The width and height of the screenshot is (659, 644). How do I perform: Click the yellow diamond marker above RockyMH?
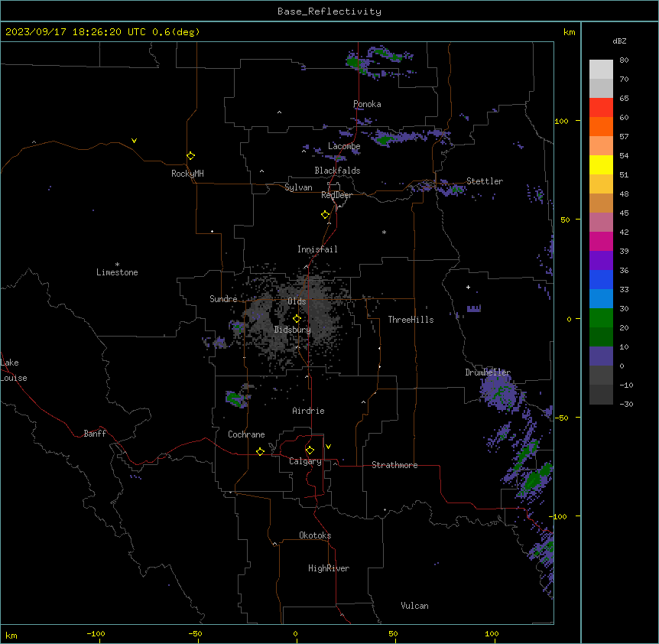pos(191,156)
